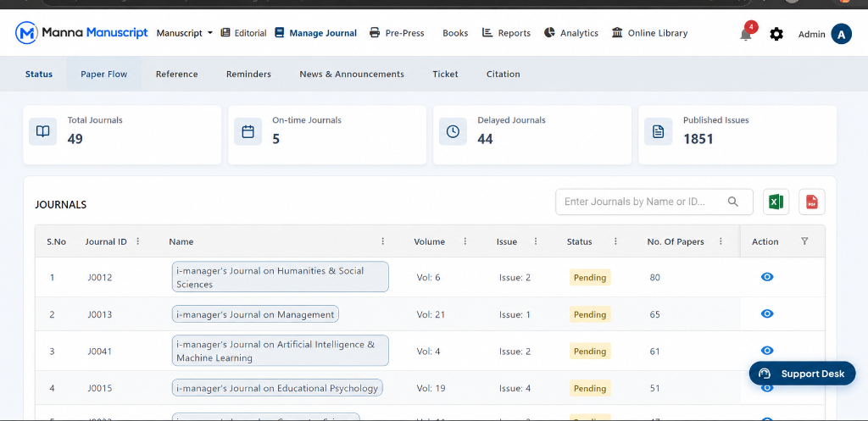Click the Admin username label
This screenshot has height=421, width=868.
[811, 34]
